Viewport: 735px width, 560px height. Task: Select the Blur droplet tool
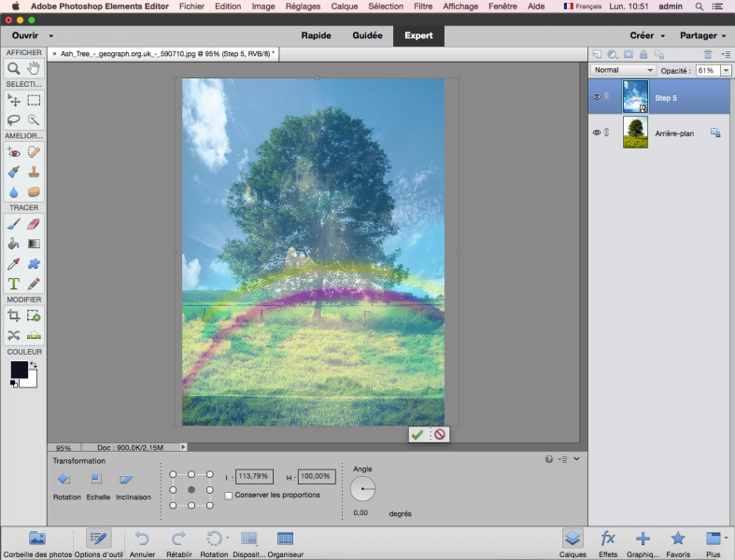point(14,192)
